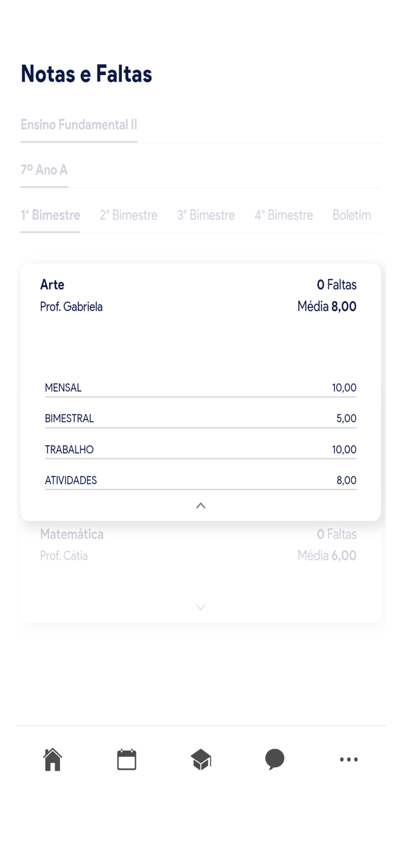This screenshot has height=868, width=401.
Task: Open the Boletim tab
Action: [352, 215]
